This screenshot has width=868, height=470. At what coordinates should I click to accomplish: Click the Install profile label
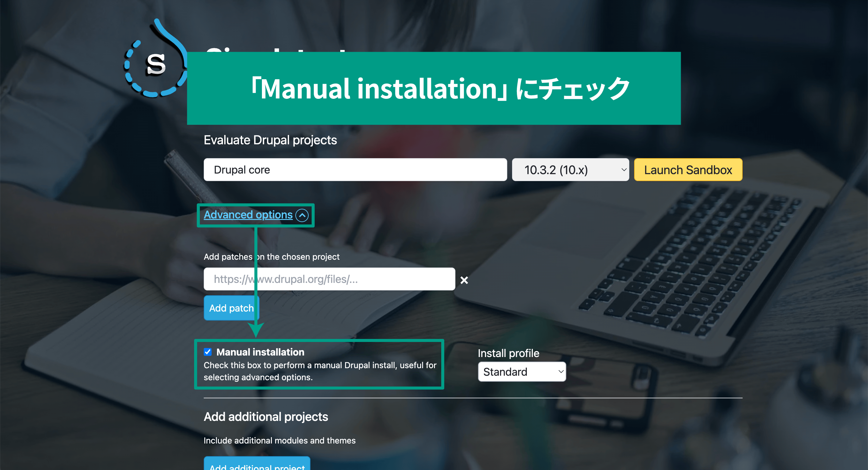click(x=508, y=353)
